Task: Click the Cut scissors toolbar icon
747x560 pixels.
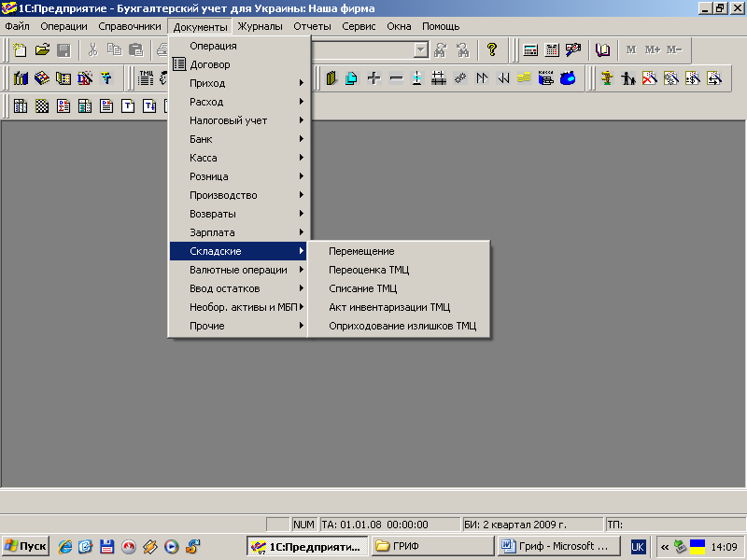Action: 92,50
